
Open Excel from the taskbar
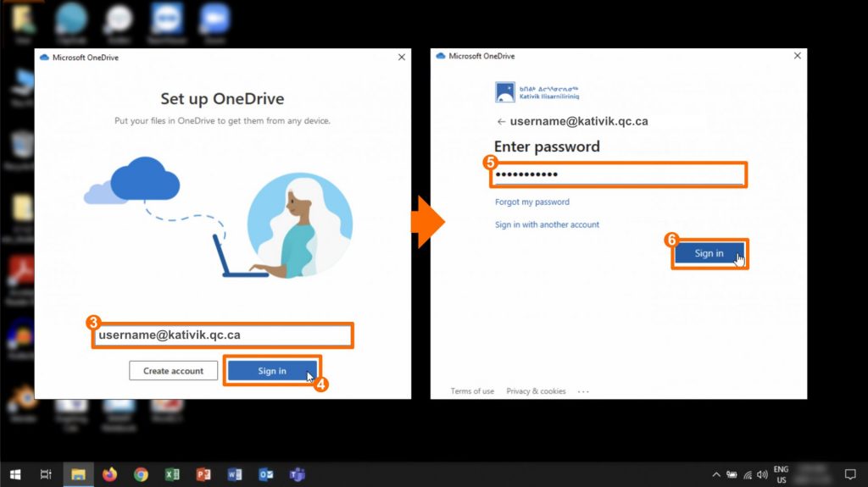point(172,474)
